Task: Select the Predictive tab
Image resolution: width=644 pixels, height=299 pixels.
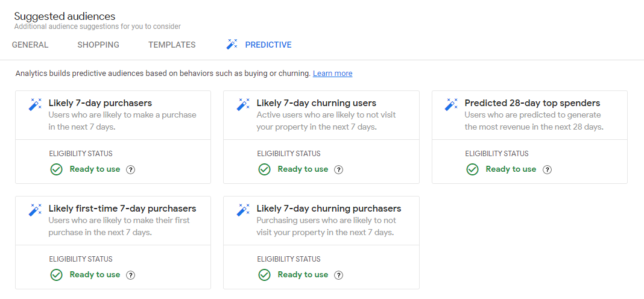Action: (x=268, y=45)
